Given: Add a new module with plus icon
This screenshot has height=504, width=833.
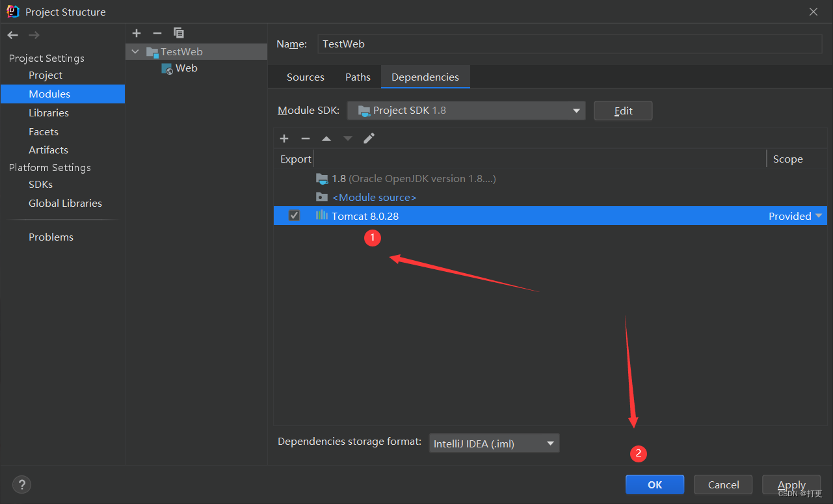Looking at the screenshot, I should (137, 33).
